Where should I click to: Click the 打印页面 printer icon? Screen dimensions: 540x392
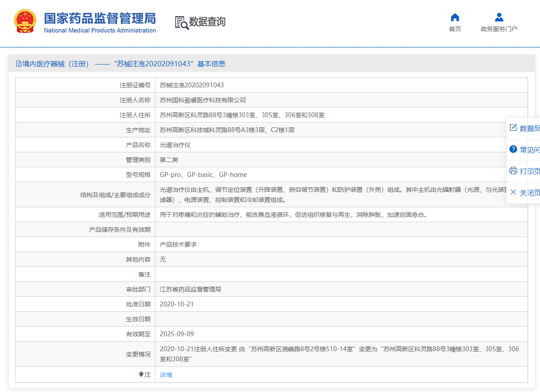(513, 171)
